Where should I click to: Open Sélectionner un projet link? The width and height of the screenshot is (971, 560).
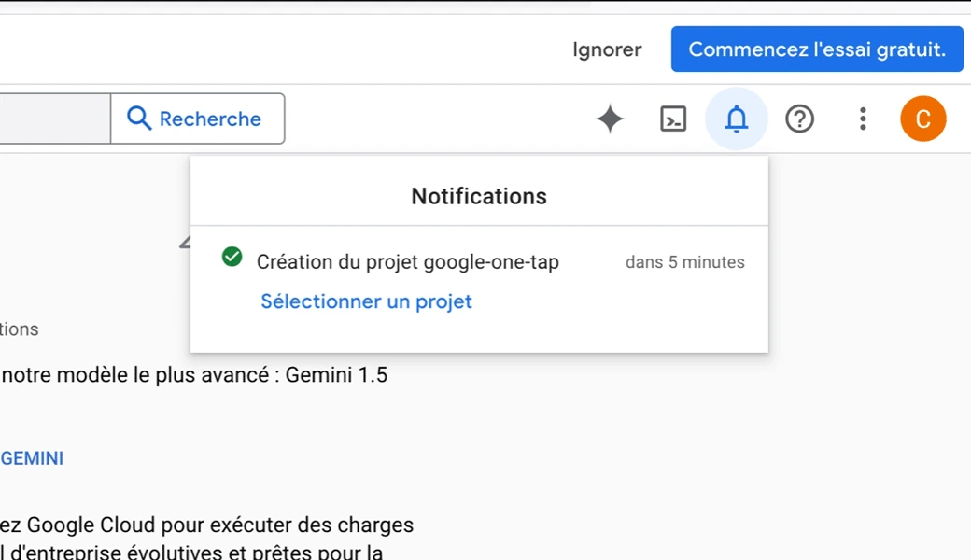pyautogui.click(x=366, y=301)
